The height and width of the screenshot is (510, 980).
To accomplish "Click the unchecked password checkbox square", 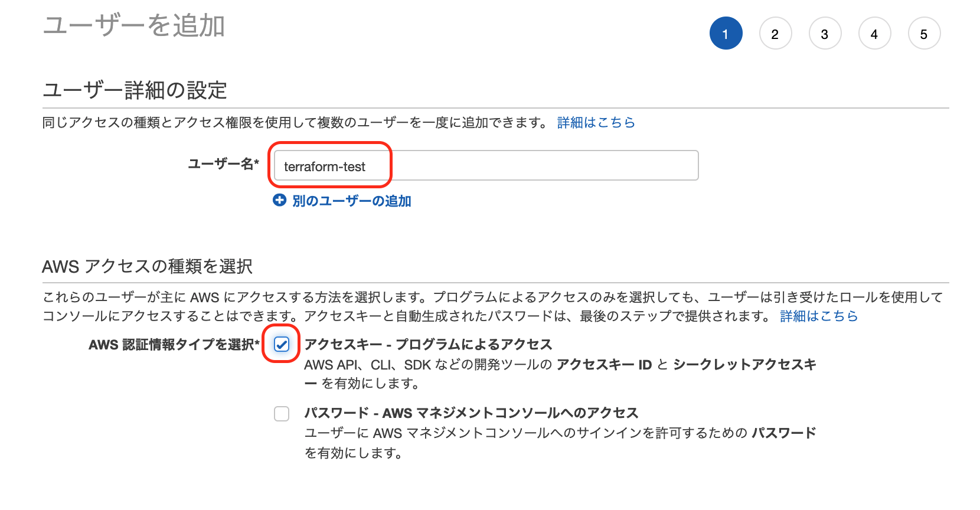I will point(282,414).
